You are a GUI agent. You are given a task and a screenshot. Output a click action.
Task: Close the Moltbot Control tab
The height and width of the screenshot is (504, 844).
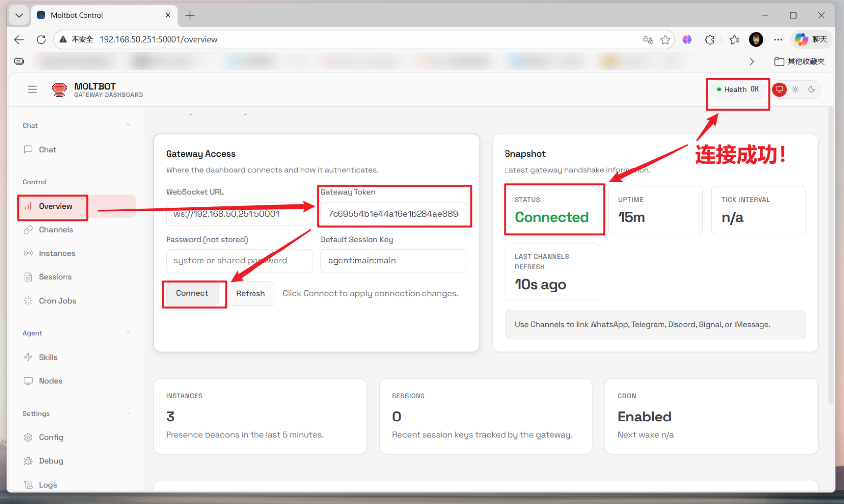coord(168,15)
